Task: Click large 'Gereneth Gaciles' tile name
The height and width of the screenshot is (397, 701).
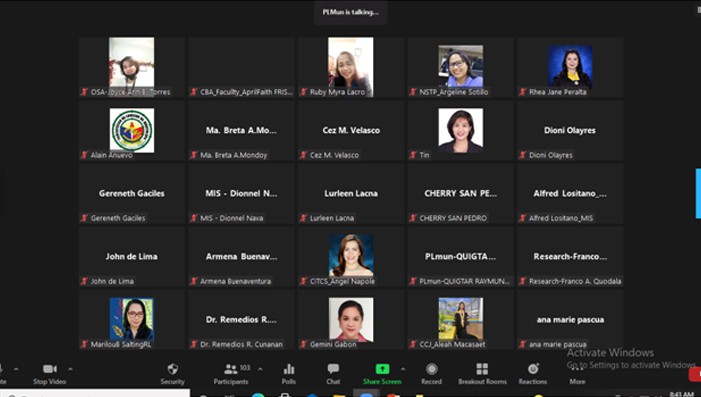Action: (x=131, y=193)
